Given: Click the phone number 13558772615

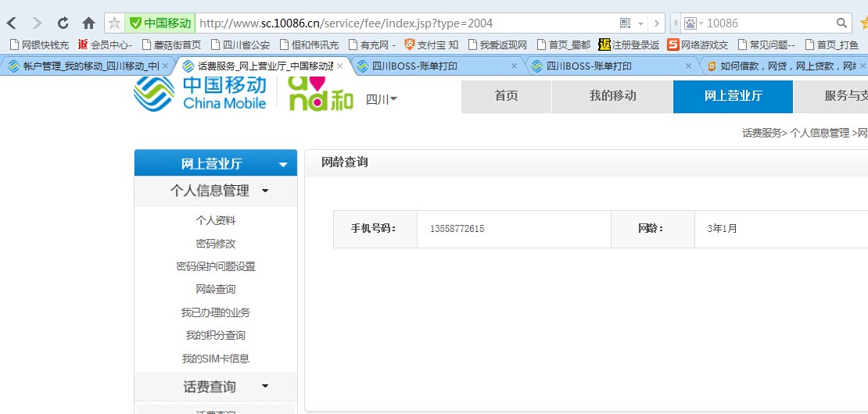Looking at the screenshot, I should click(x=457, y=229).
